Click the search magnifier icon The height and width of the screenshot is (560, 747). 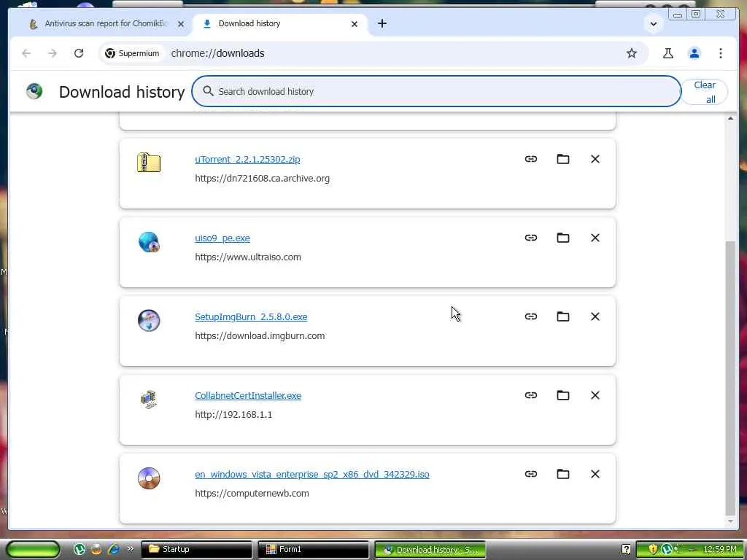point(208,91)
